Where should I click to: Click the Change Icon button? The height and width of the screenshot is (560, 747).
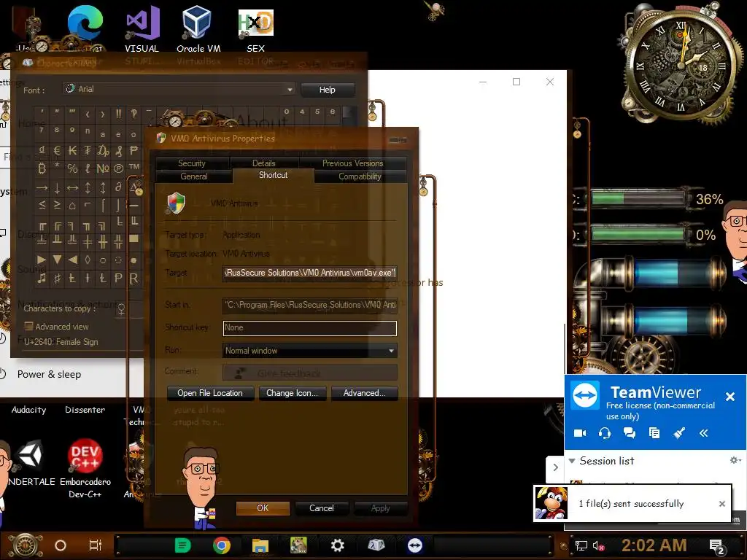point(292,393)
